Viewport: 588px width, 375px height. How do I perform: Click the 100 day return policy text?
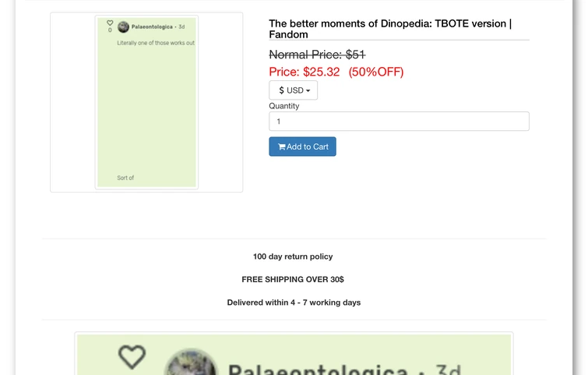point(293,256)
